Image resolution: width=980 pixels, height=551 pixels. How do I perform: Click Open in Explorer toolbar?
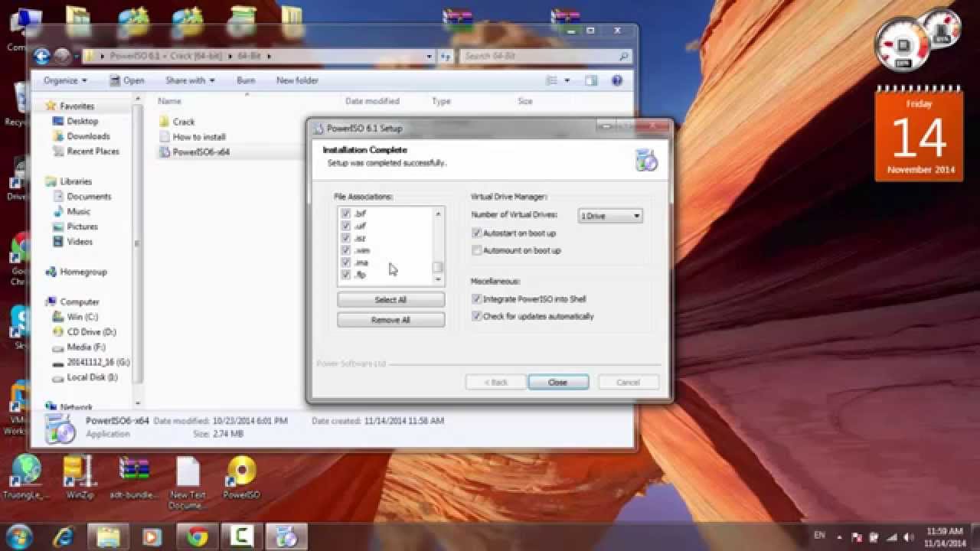[127, 80]
